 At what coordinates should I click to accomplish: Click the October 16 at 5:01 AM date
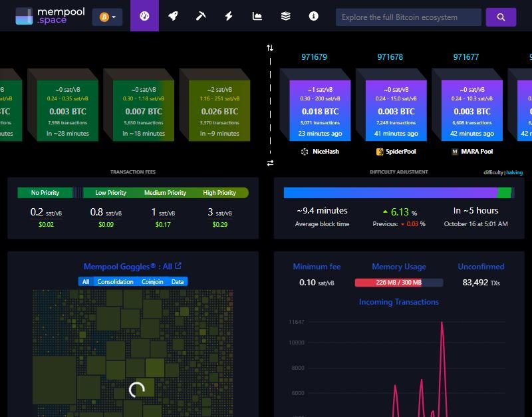click(x=475, y=224)
